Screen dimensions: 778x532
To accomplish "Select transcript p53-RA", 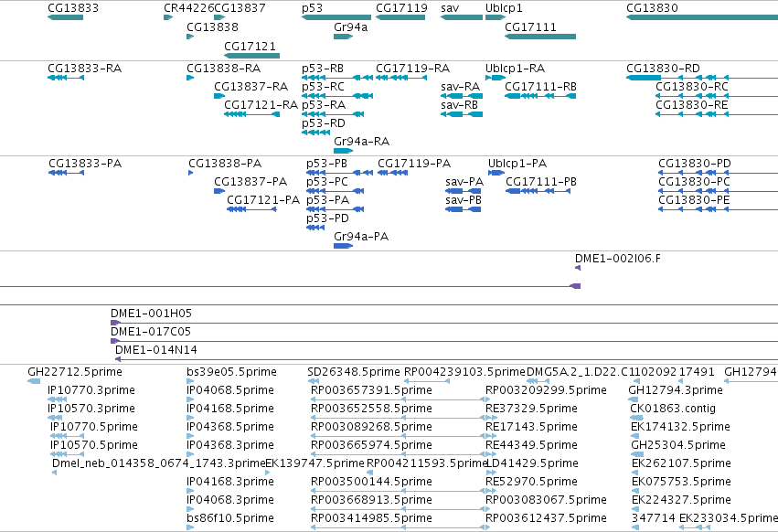I will 333,114.
